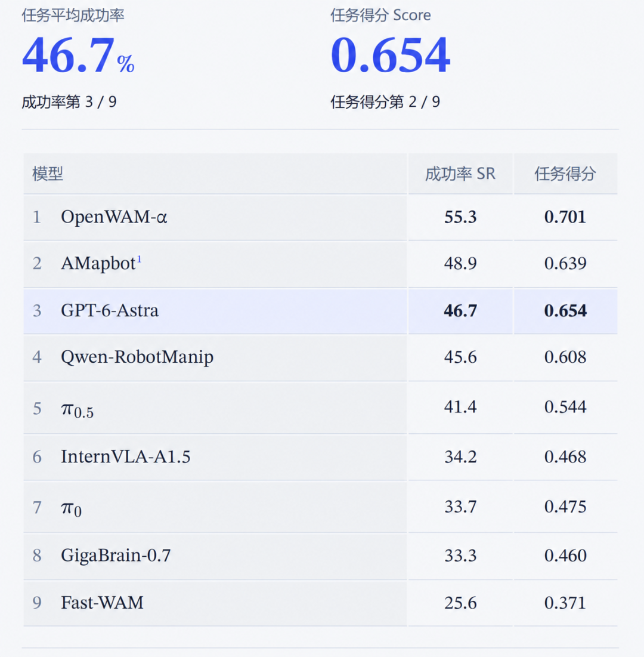This screenshot has height=657, width=644.
Task: Click GigaBrain-0.7 score 0.460
Action: [x=565, y=555]
